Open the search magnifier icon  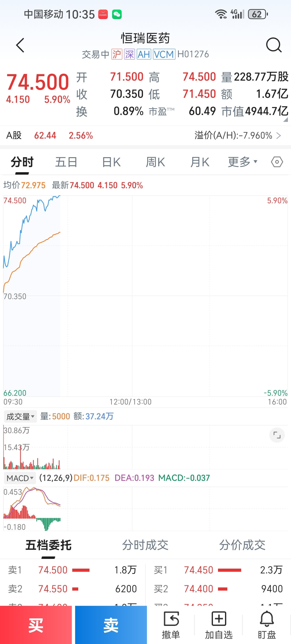pyautogui.click(x=274, y=45)
